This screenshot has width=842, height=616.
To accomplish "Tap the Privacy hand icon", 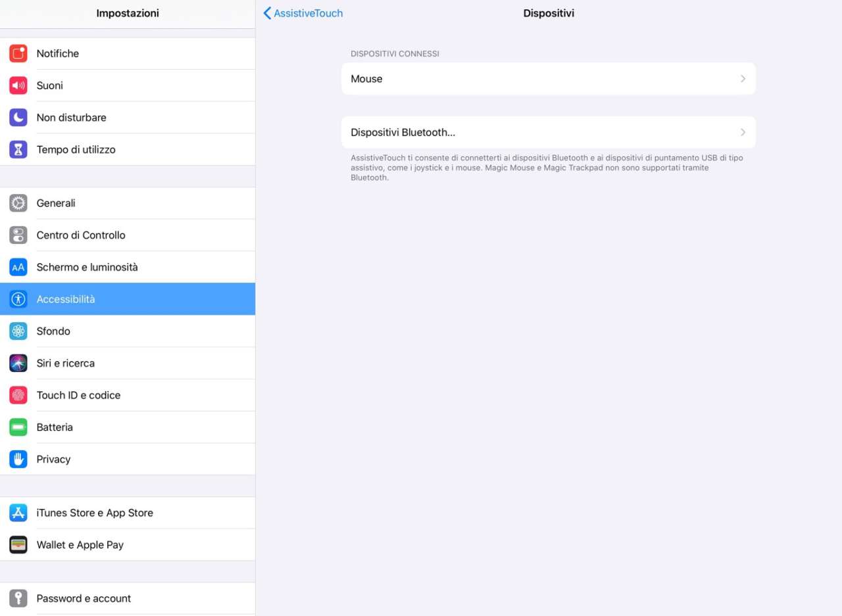I will click(x=18, y=460).
